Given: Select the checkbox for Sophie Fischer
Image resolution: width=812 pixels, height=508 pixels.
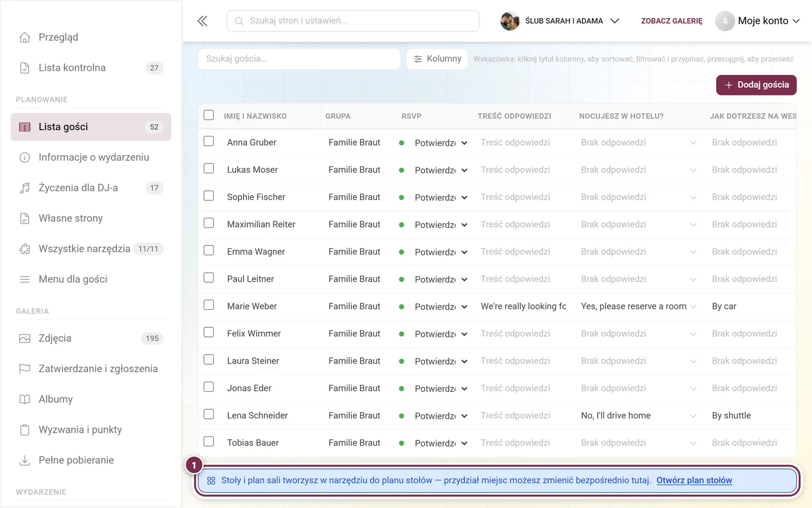Looking at the screenshot, I should click(x=209, y=196).
